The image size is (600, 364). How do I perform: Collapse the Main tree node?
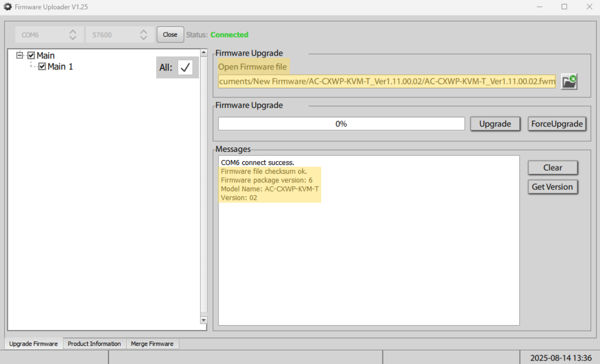[x=20, y=55]
